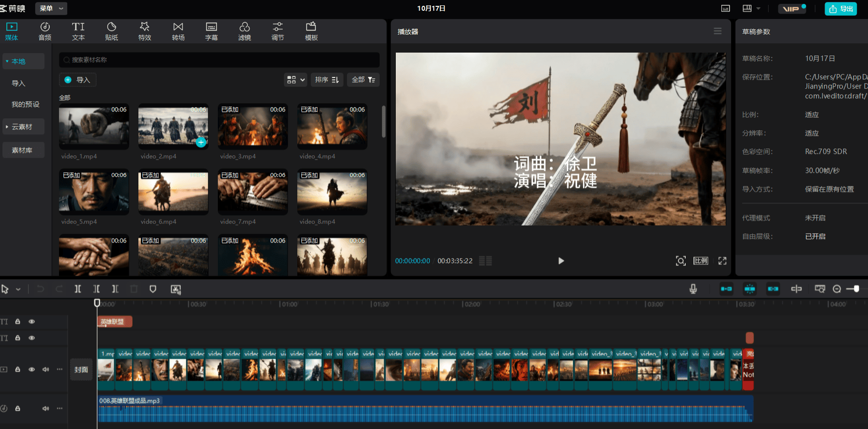Click the fullscreen icon in the player

point(722,261)
